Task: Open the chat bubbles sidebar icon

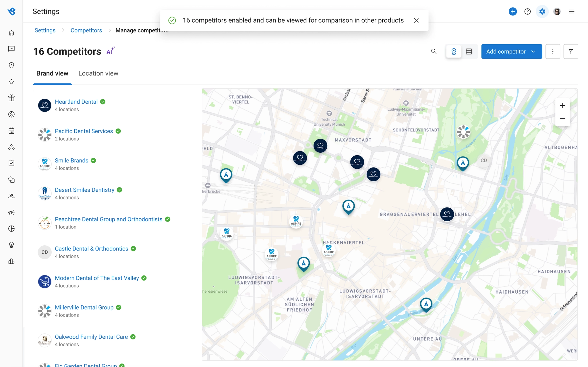Action: coord(11,180)
